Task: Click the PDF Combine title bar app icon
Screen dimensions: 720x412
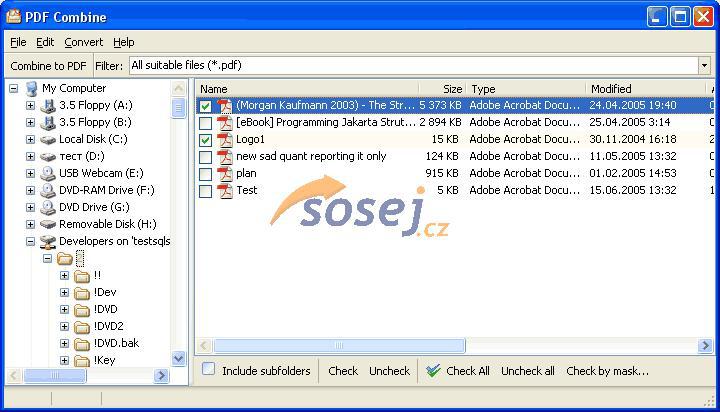Action: tap(13, 17)
